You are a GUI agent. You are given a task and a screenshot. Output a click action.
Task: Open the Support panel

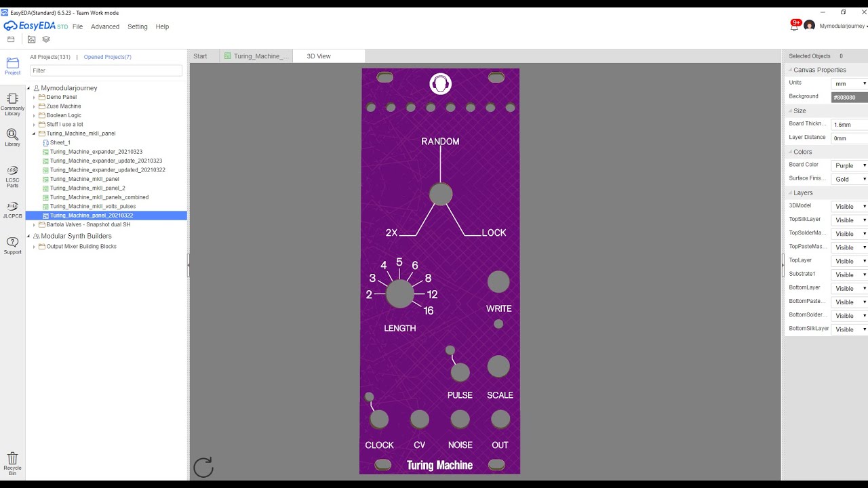click(x=12, y=245)
